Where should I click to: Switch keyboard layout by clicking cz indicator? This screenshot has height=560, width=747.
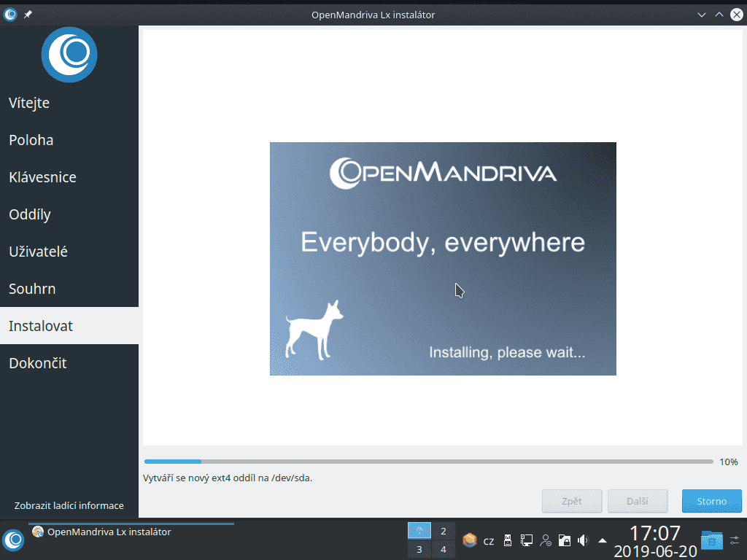point(489,540)
